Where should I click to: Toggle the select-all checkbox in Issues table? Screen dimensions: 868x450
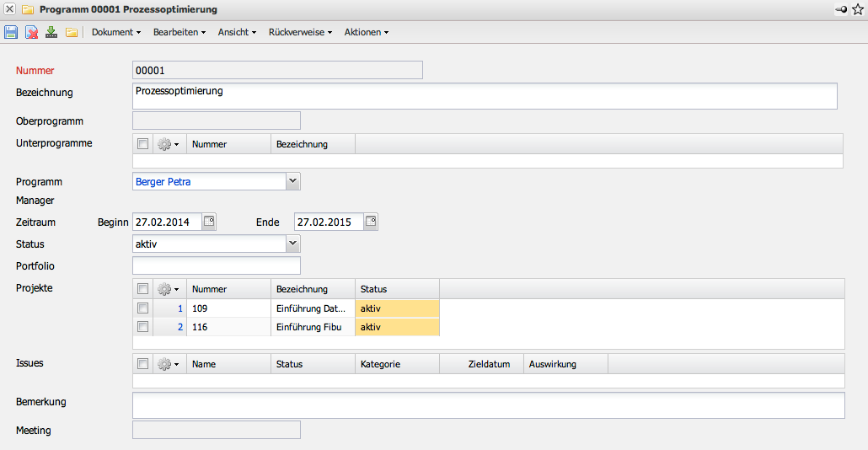click(142, 364)
